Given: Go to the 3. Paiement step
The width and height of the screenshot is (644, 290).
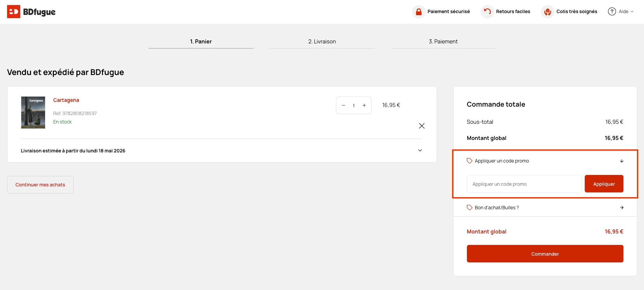Looking at the screenshot, I should pos(443,41).
